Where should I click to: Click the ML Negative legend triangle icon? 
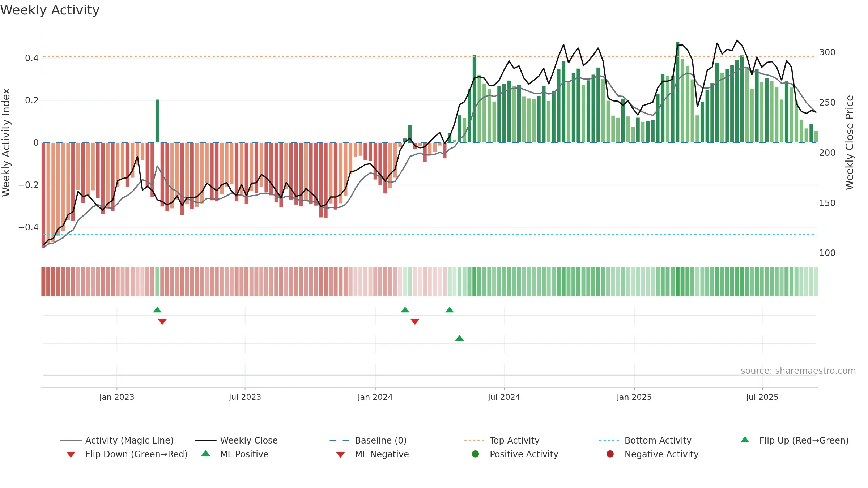pyautogui.click(x=340, y=455)
